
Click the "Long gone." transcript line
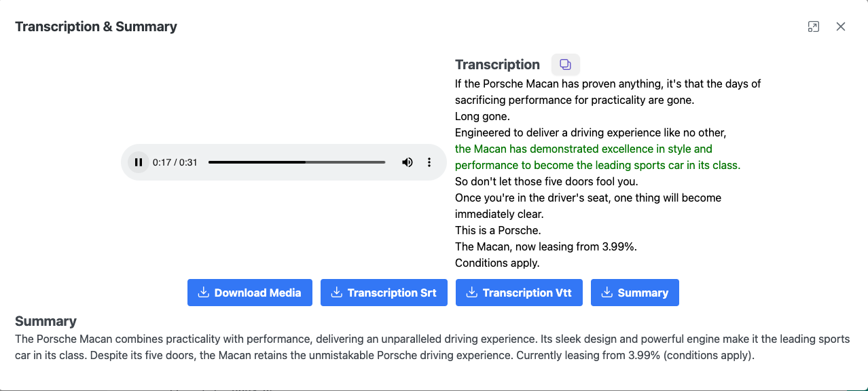coord(482,116)
